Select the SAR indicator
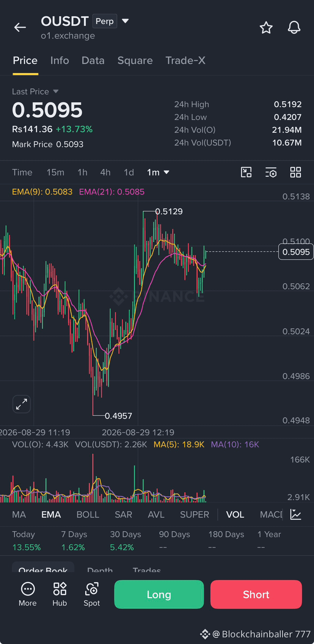The image size is (314, 644). tap(124, 515)
